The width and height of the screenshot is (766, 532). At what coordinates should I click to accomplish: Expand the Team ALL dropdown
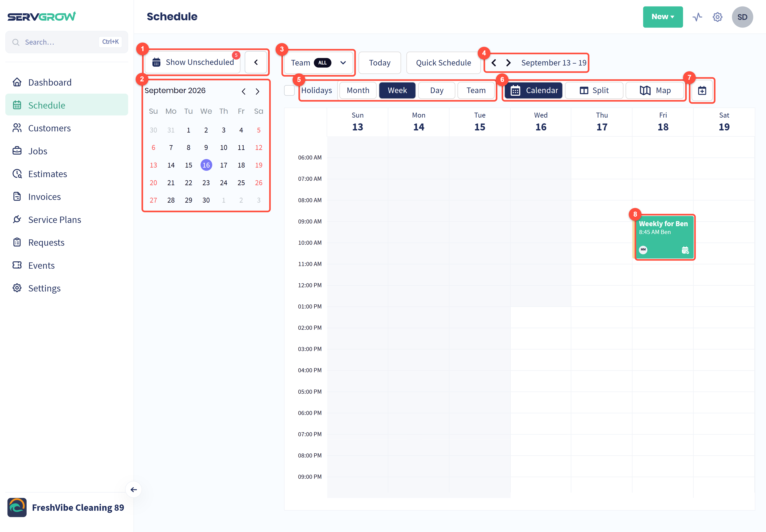pos(318,63)
